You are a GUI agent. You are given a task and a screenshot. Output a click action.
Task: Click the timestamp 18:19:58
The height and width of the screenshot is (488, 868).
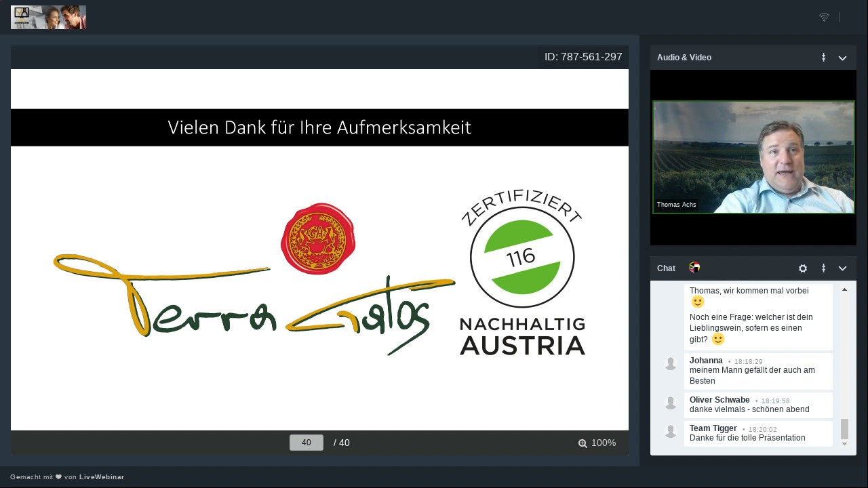(775, 401)
